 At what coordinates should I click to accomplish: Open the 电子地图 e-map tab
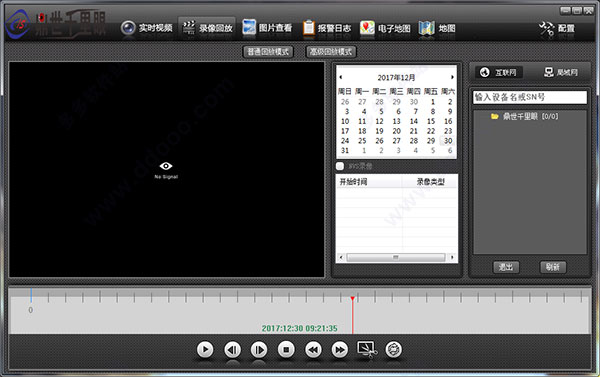tap(385, 28)
